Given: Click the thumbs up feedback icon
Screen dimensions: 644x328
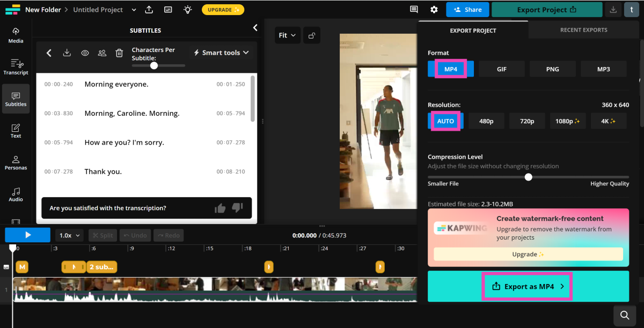Looking at the screenshot, I should pyautogui.click(x=220, y=208).
